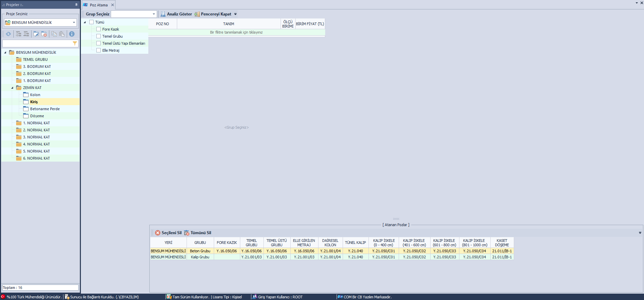
Task: Check the Elle Metraj checkbox
Action: tap(98, 50)
